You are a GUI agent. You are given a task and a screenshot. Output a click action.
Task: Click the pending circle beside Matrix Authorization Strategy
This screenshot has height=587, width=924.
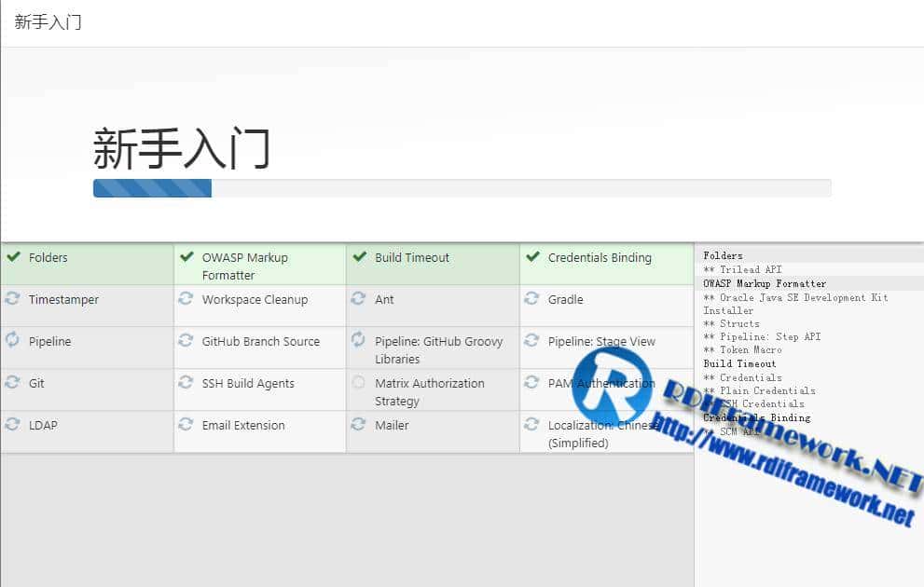point(359,383)
